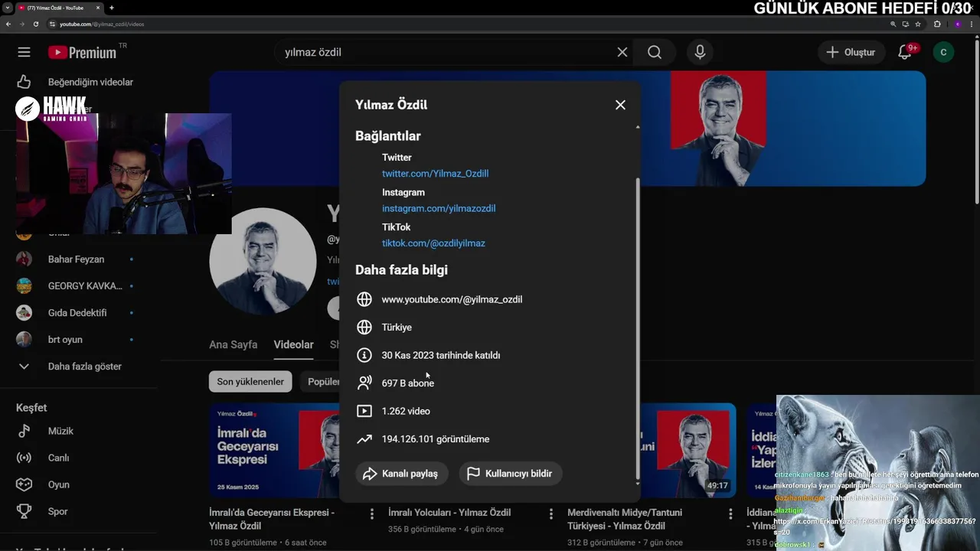The image size is (980, 551).
Task: Go to YouTube Premium home logo
Action: point(82,52)
